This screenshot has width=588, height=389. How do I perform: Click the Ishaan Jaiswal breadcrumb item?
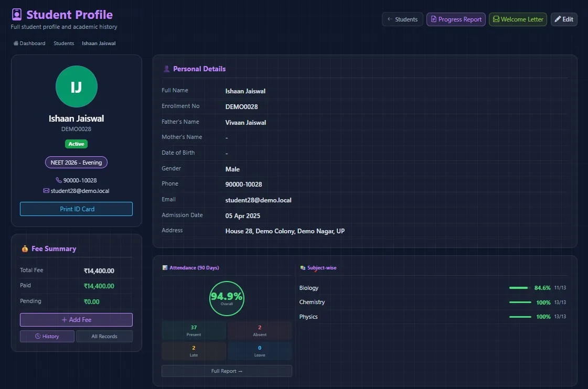click(x=99, y=43)
